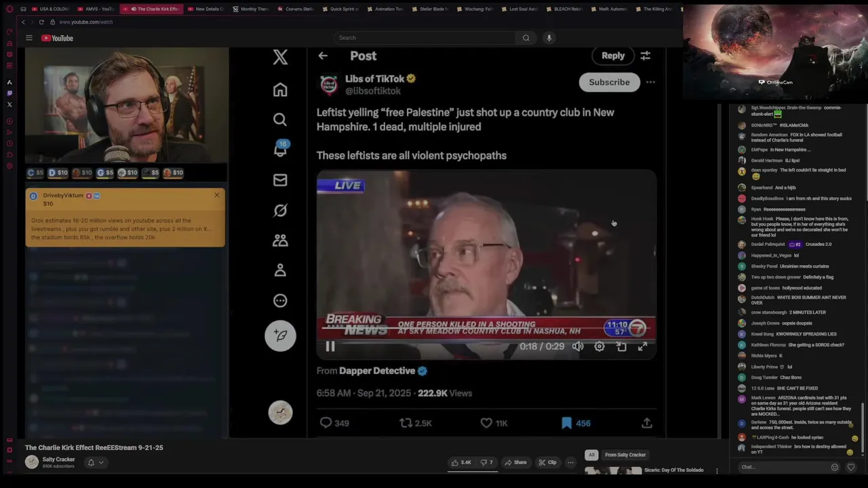The width and height of the screenshot is (868, 488).
Task: Pause the embedded tweet video
Action: click(x=330, y=346)
